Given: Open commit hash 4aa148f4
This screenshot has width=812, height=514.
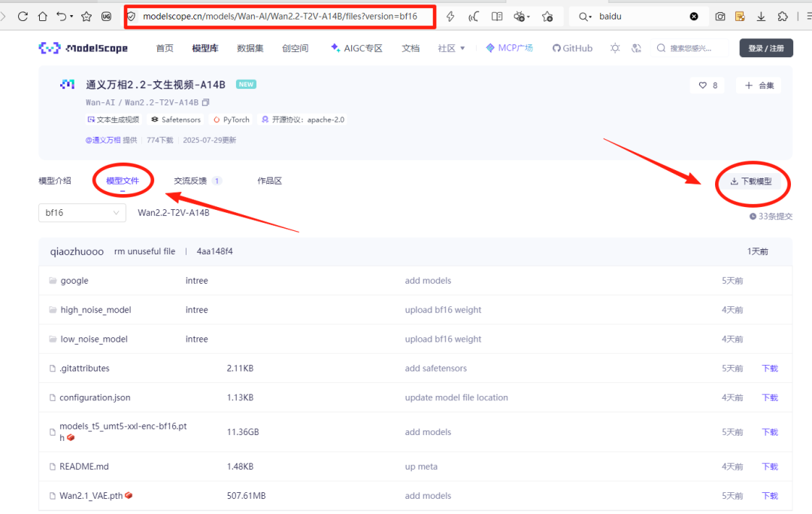Looking at the screenshot, I should click(214, 251).
